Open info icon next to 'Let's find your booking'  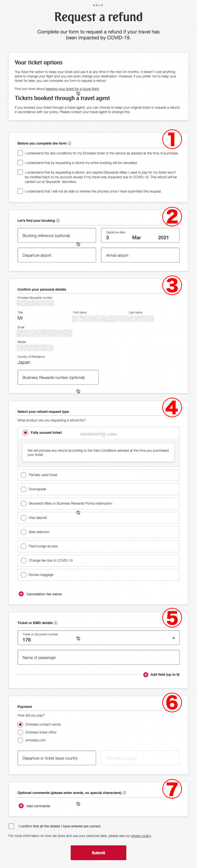(x=58, y=221)
